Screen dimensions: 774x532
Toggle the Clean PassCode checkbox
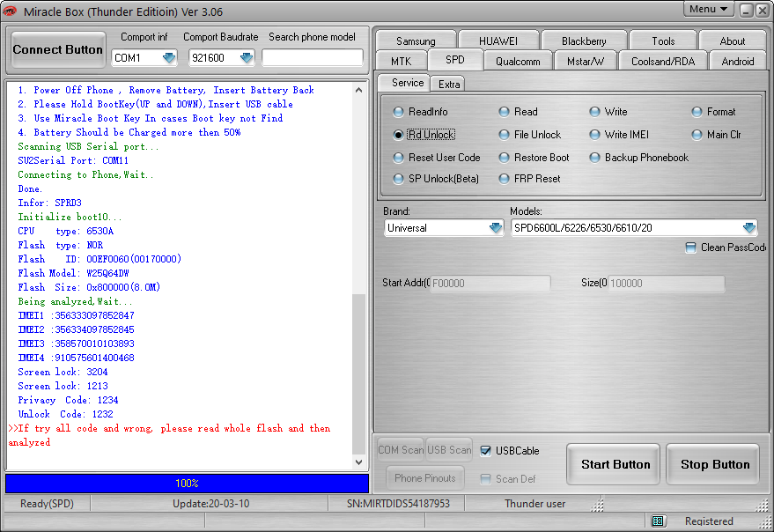tap(690, 248)
